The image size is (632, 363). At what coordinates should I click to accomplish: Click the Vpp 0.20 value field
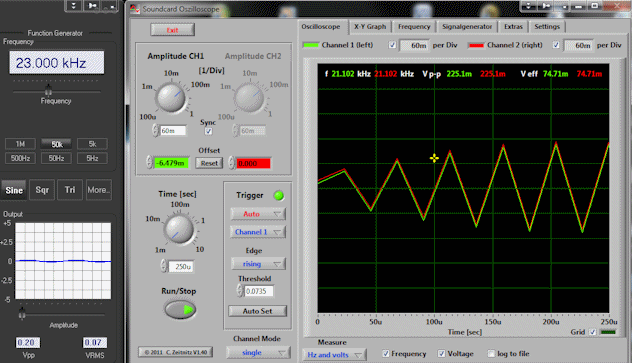pos(28,342)
